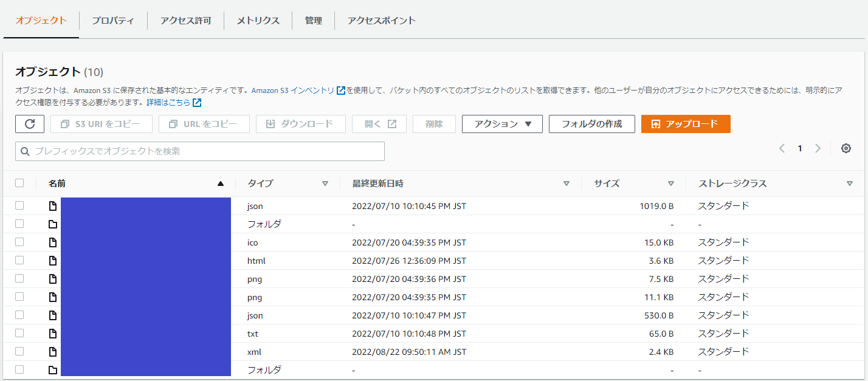
Task: Open the メトリクス tab
Action: point(258,20)
